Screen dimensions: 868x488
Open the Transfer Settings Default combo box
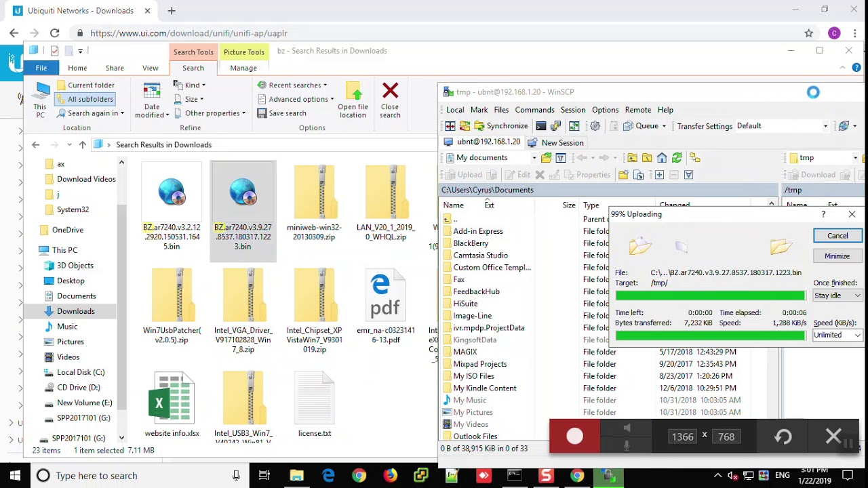pos(782,126)
